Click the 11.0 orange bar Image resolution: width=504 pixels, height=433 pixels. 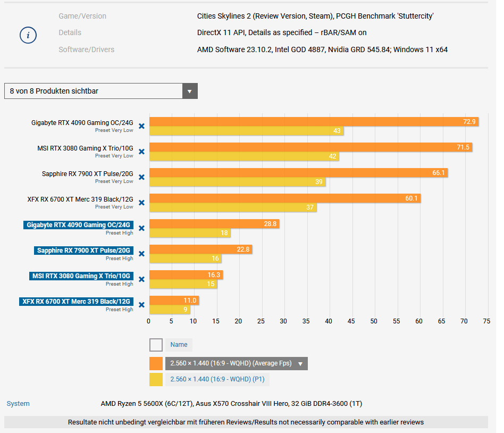(174, 301)
